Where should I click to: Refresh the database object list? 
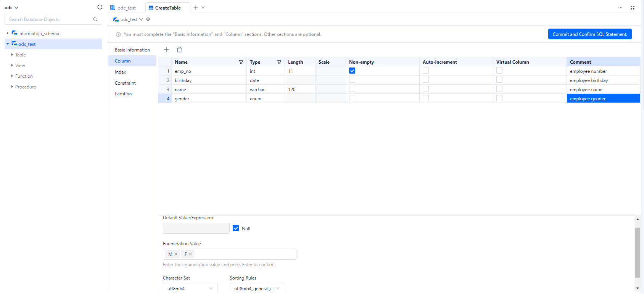(100, 7)
